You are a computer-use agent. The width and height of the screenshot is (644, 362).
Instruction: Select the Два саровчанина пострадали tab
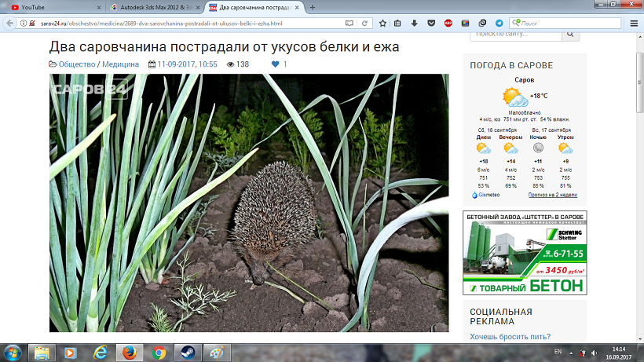click(x=254, y=7)
